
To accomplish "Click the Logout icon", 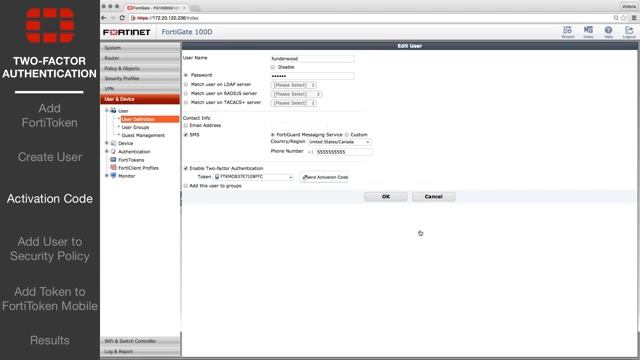I will coord(629,32).
